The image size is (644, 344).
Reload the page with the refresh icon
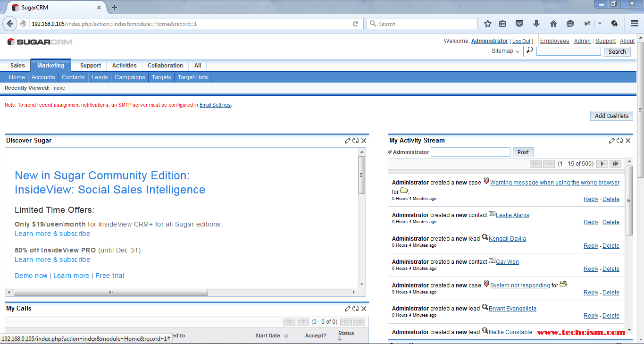tap(356, 24)
